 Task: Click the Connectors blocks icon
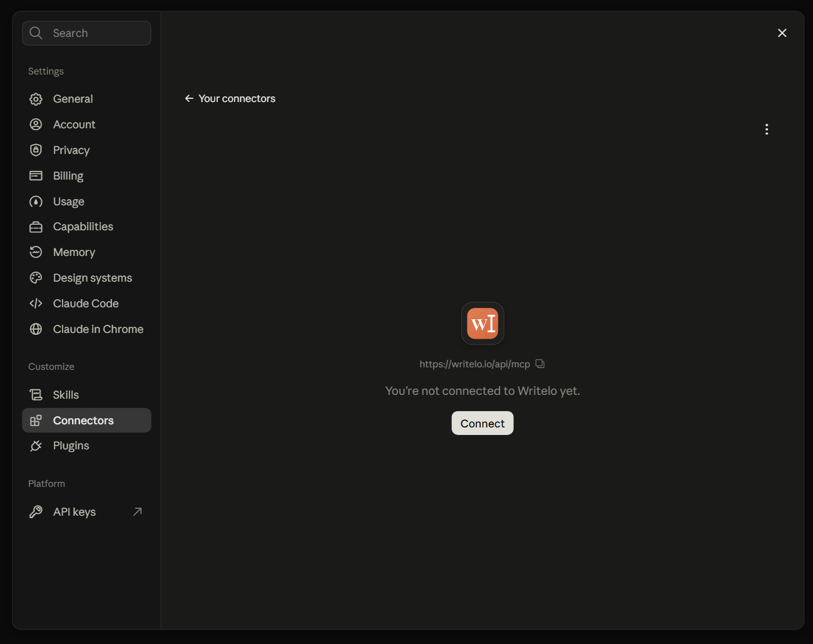(36, 421)
